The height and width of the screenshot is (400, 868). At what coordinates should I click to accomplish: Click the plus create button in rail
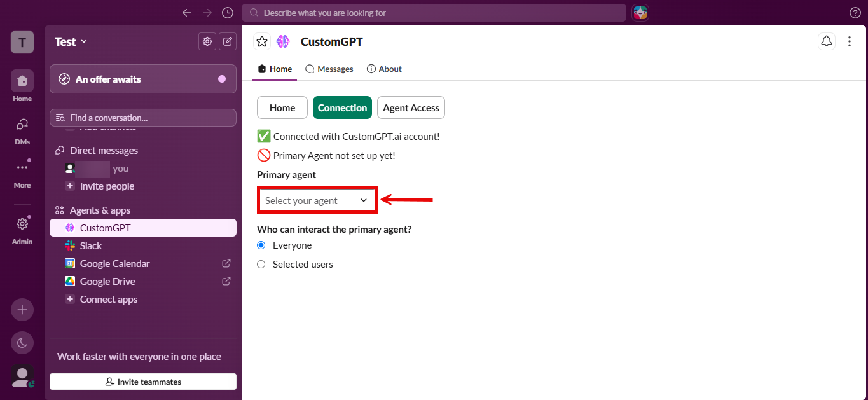tap(22, 310)
